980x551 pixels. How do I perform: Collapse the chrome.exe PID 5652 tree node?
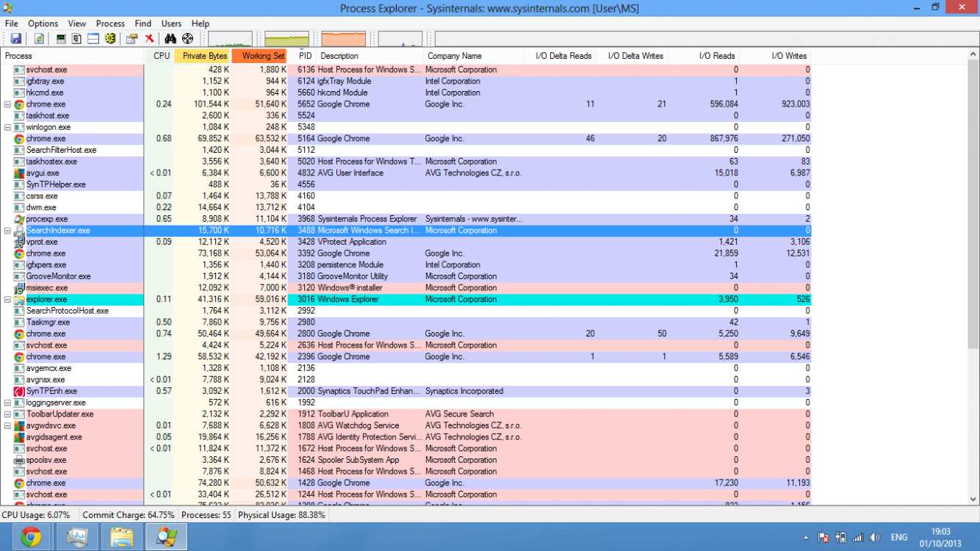pyautogui.click(x=8, y=104)
